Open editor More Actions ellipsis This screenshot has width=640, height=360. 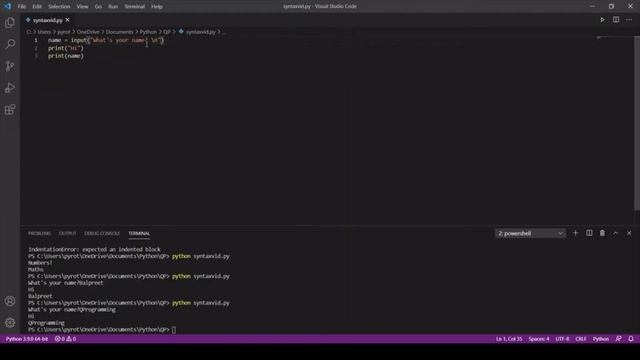(629, 20)
